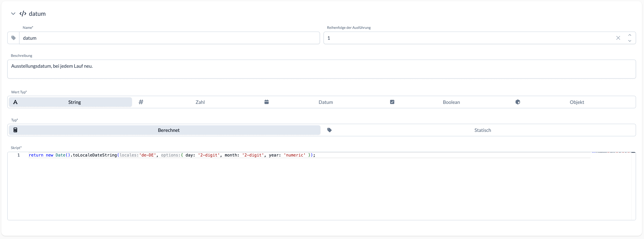This screenshot has width=644, height=239.
Task: Click line number 1 in the script editor
Action: tap(18, 155)
